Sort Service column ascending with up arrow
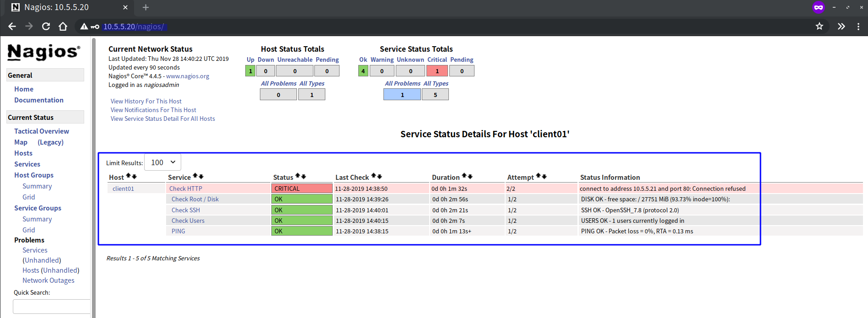Image resolution: width=868 pixels, height=318 pixels. [x=195, y=176]
